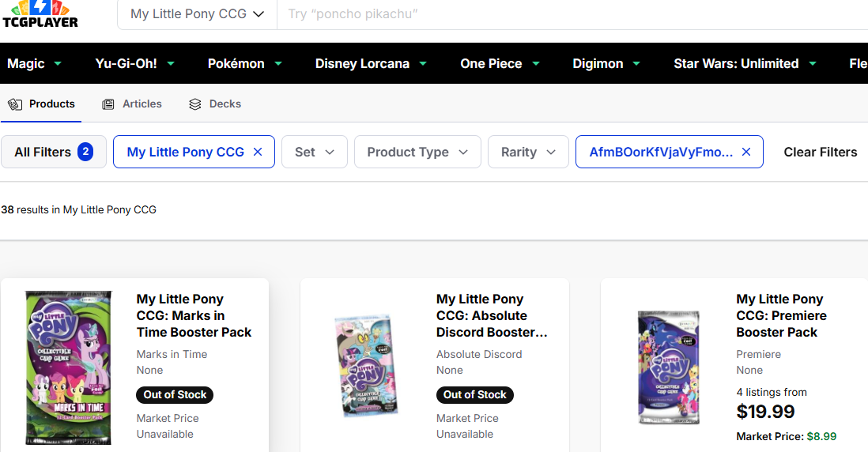The height and width of the screenshot is (452, 868).
Task: Remove the My Little Pony CCG filter
Action: [258, 152]
